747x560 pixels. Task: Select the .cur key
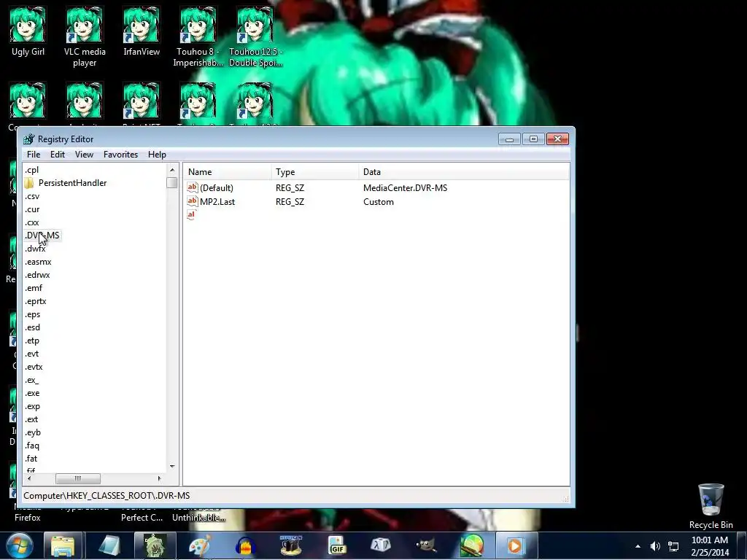click(32, 209)
